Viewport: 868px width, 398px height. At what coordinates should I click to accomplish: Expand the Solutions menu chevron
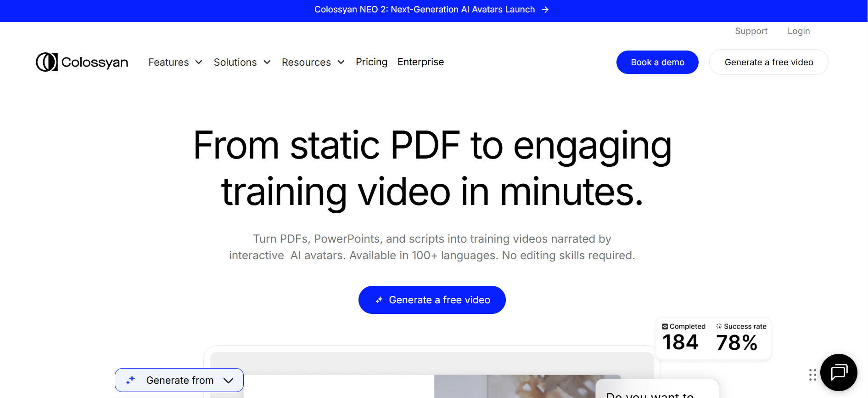point(267,63)
